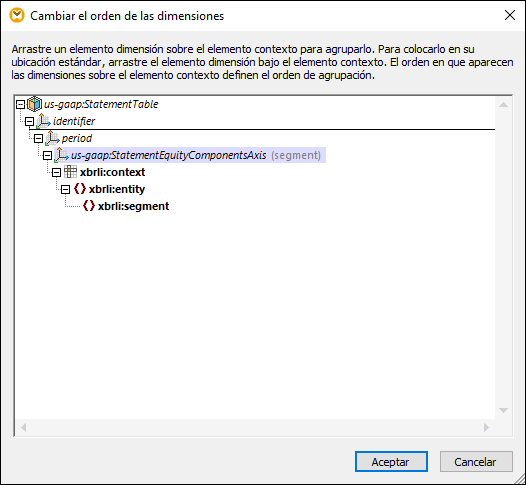The width and height of the screenshot is (526, 485).
Task: Click vertical scrollbar up arrow
Action: click(503, 105)
